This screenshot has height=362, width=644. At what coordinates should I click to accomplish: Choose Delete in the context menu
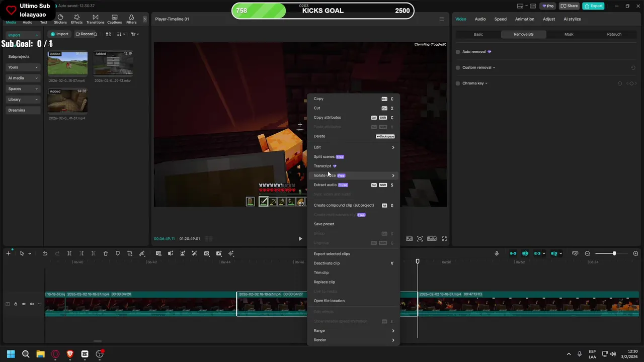pos(354,136)
